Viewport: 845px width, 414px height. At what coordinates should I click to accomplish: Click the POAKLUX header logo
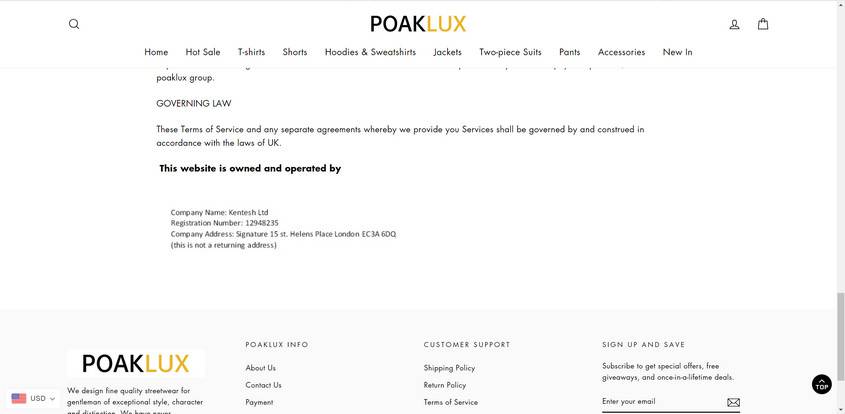[x=418, y=24]
